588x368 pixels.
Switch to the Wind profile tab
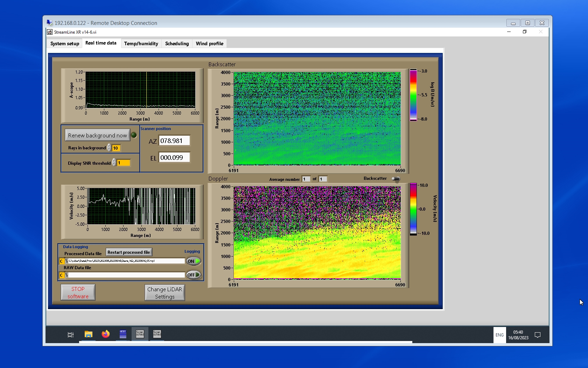coord(209,43)
